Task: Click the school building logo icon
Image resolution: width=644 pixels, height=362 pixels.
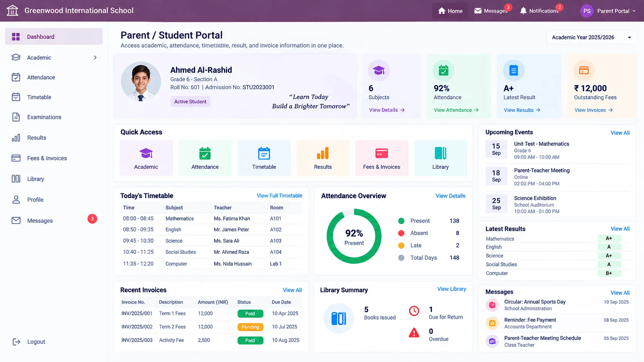Action: pyautogui.click(x=12, y=10)
